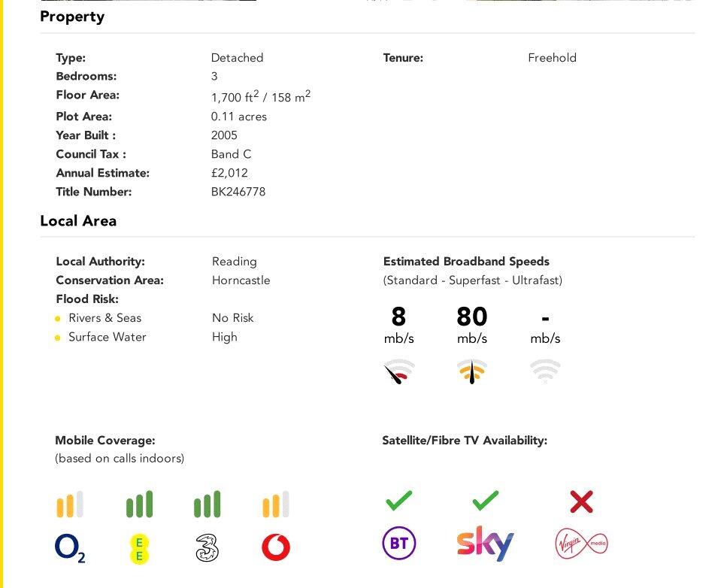Click the Local Area section heading
The image size is (727, 588).
pyautogui.click(x=78, y=221)
